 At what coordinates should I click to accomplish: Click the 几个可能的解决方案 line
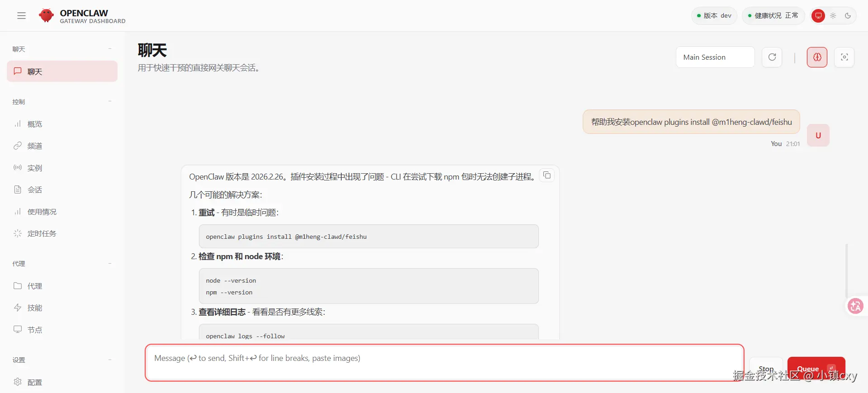pos(226,195)
